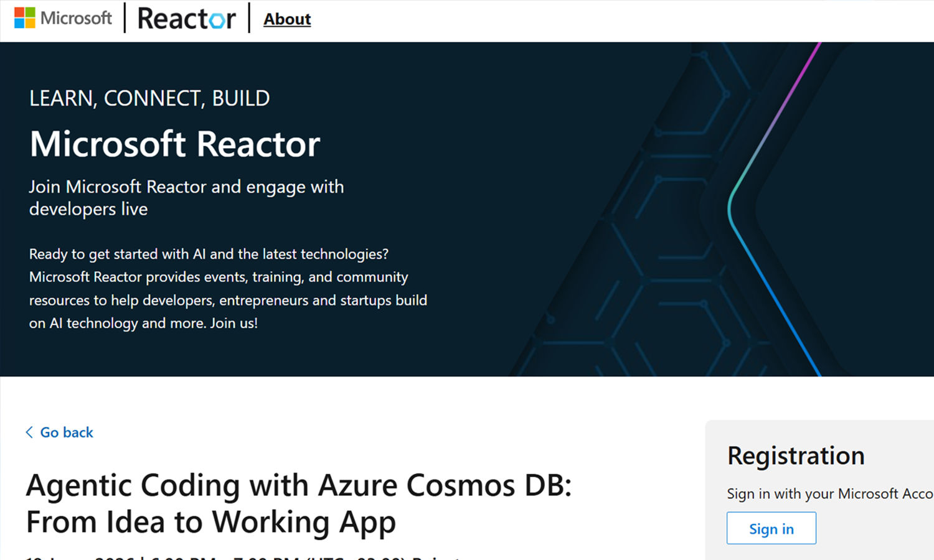This screenshot has width=934, height=560.
Task: Open the Reactor home logo
Action: coord(186,19)
